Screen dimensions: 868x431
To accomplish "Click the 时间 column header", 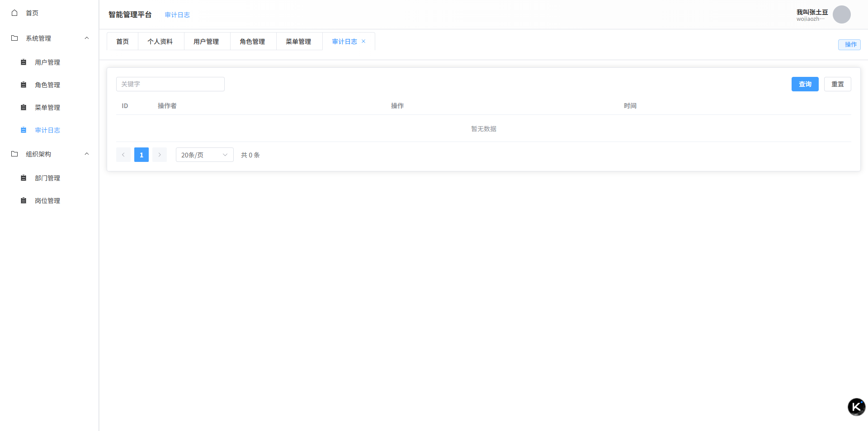I will (630, 106).
